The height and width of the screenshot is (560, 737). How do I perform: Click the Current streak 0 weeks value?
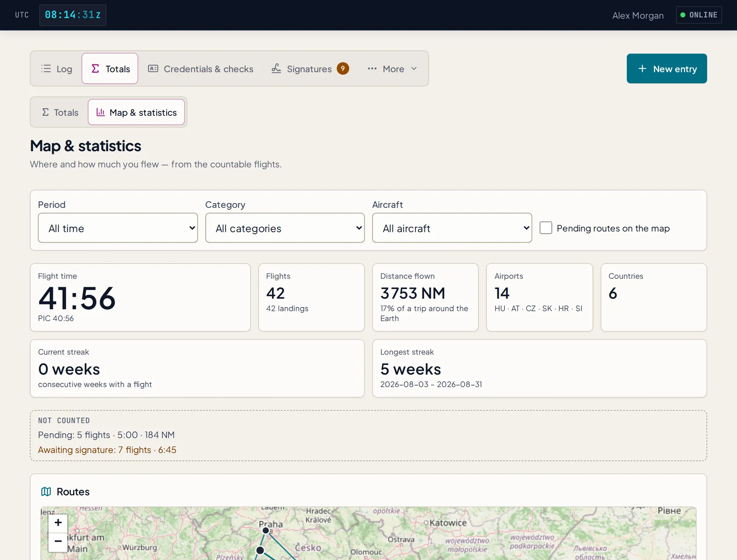(x=69, y=369)
